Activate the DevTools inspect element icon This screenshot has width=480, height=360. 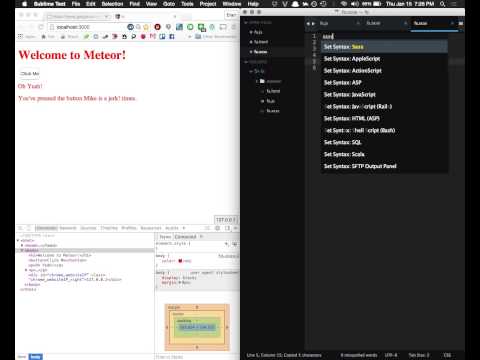pos(20,228)
